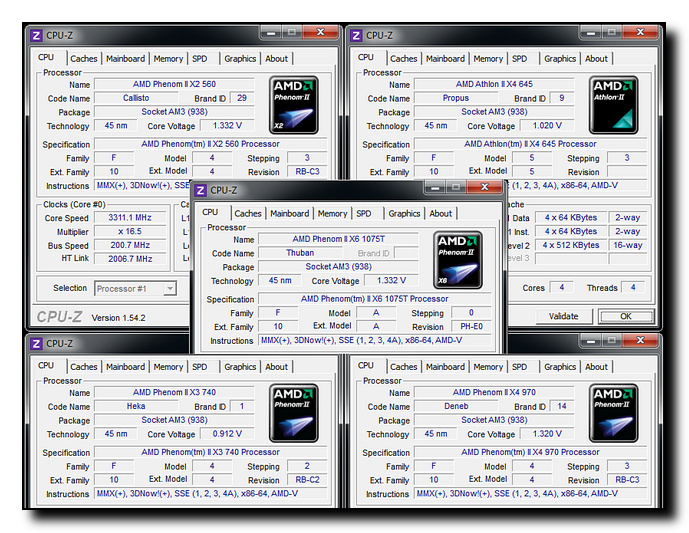Open Memory tab in Phenom II X6 1075T window
This screenshot has height=533, width=689.
pyautogui.click(x=333, y=214)
